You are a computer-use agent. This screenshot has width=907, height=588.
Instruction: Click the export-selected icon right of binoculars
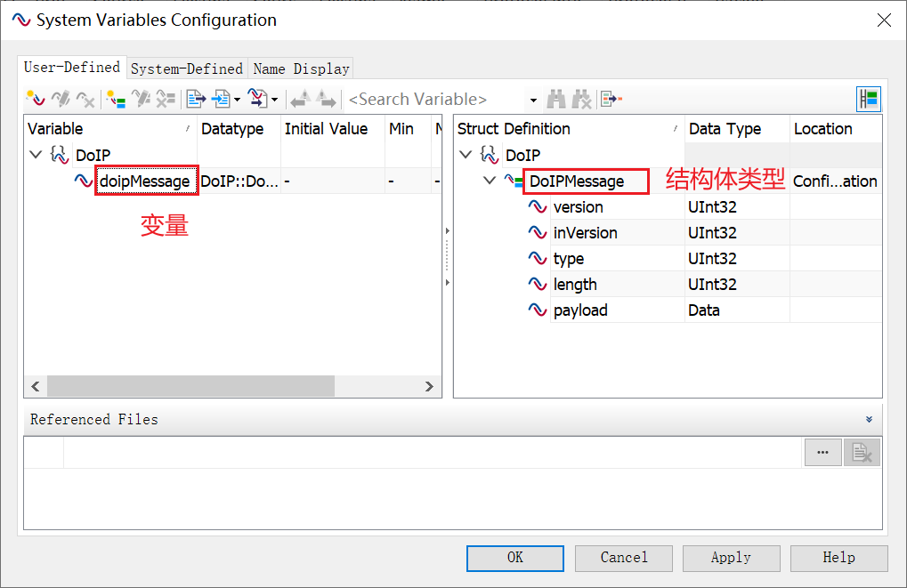click(611, 99)
